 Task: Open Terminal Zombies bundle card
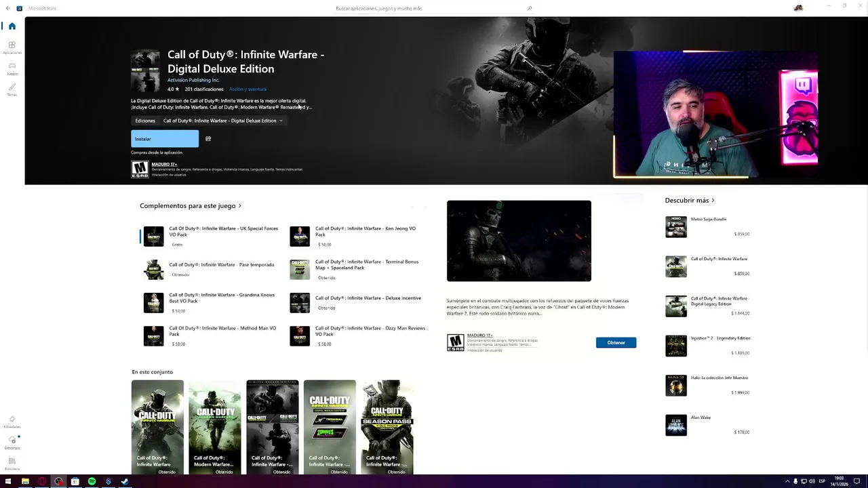[330, 427]
